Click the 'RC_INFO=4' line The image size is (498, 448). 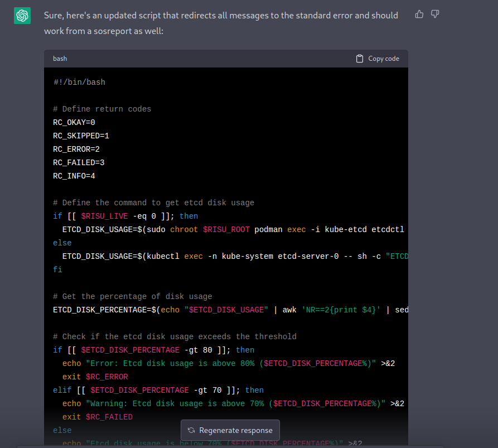(x=74, y=176)
